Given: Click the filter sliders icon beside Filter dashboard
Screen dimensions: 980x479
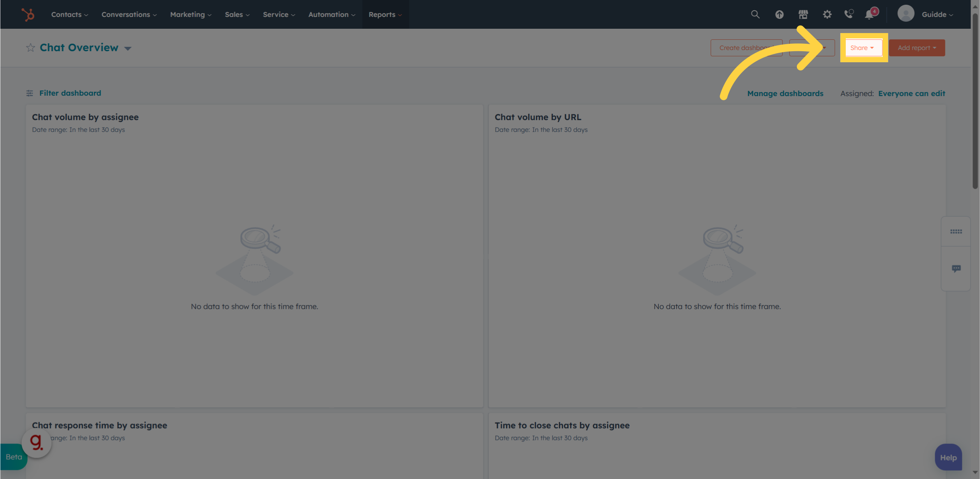Looking at the screenshot, I should [30, 93].
